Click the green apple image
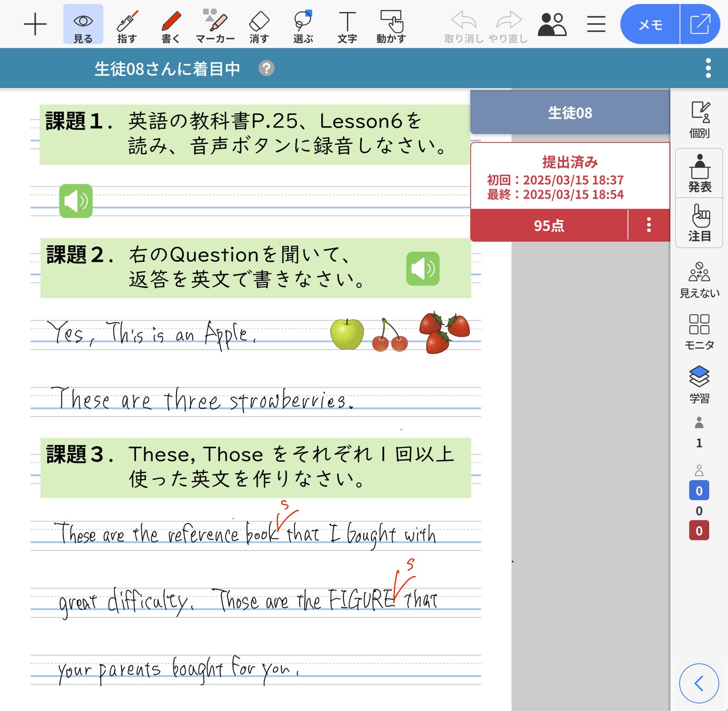This screenshot has height=711, width=728. click(347, 334)
